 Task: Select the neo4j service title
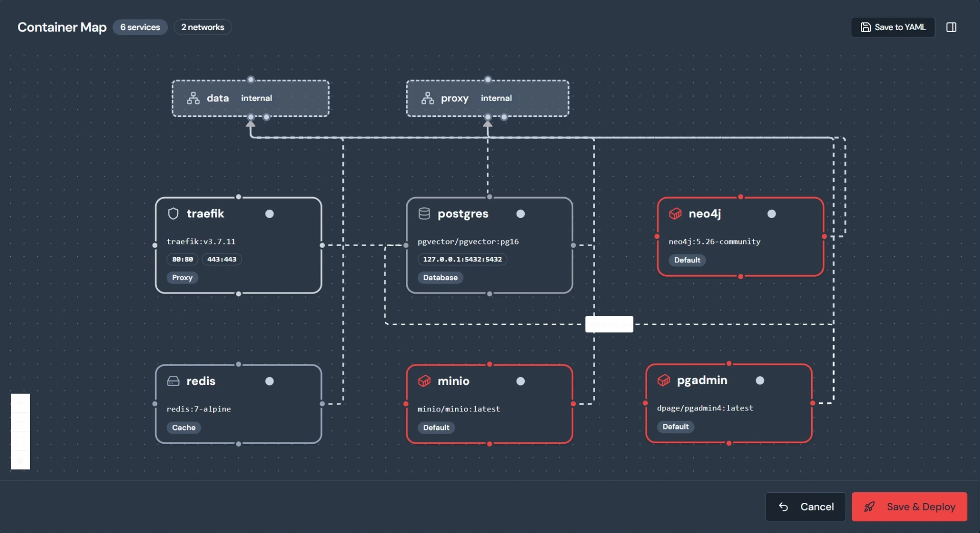[705, 214]
